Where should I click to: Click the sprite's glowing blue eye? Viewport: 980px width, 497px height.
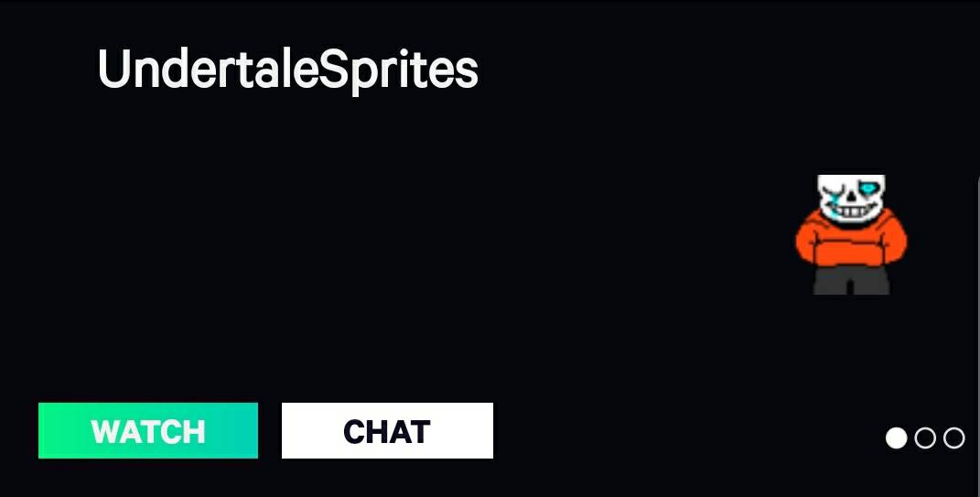pyautogui.click(x=867, y=188)
